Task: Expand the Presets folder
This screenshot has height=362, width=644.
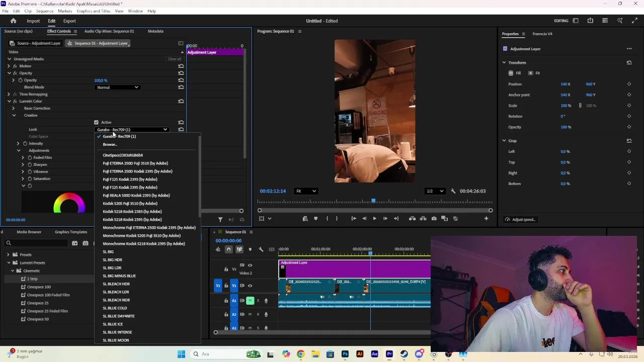Action: 8,255
